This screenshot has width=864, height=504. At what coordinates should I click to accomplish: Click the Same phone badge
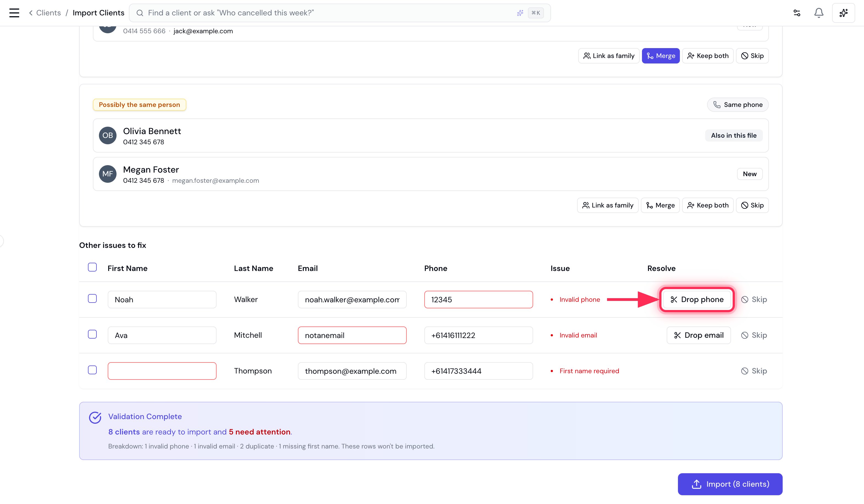coord(738,105)
